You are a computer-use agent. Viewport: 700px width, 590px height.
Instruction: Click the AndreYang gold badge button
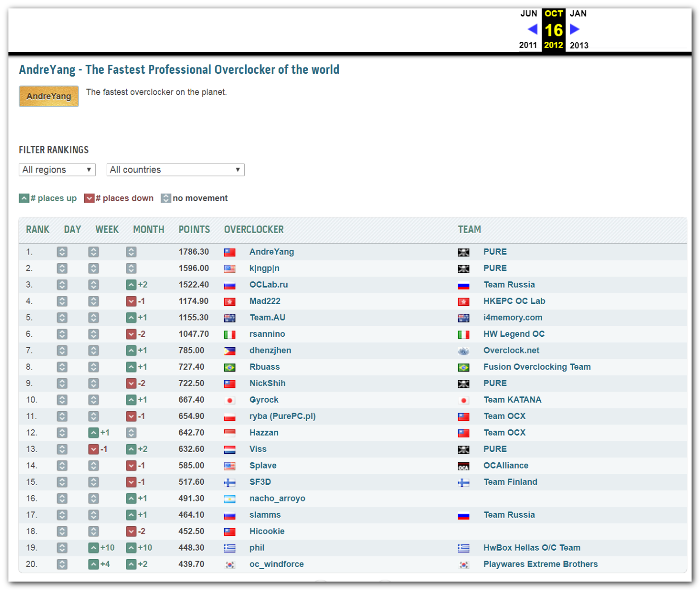[49, 96]
